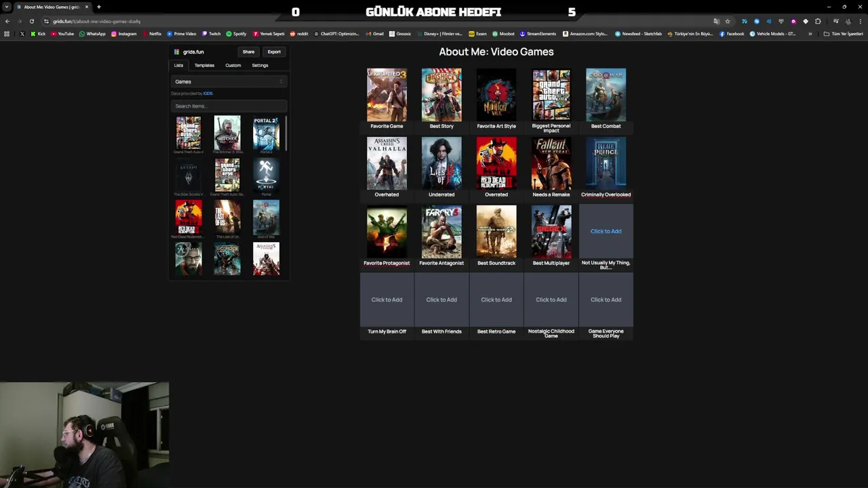The image size is (868, 488).
Task: Open the Kick bookmark
Action: [37, 34]
